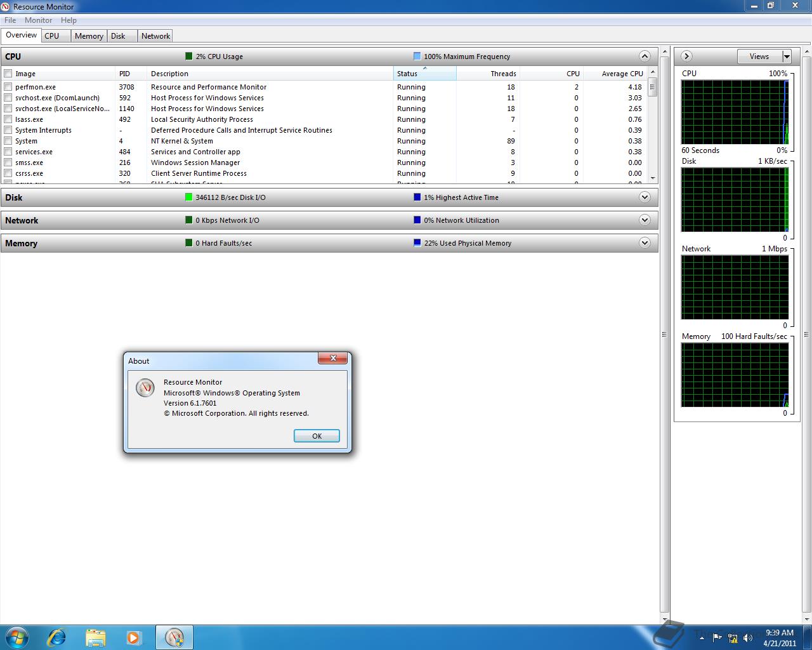Check the csrss.exe checkbox
Screen dimensions: 812x650
point(8,173)
